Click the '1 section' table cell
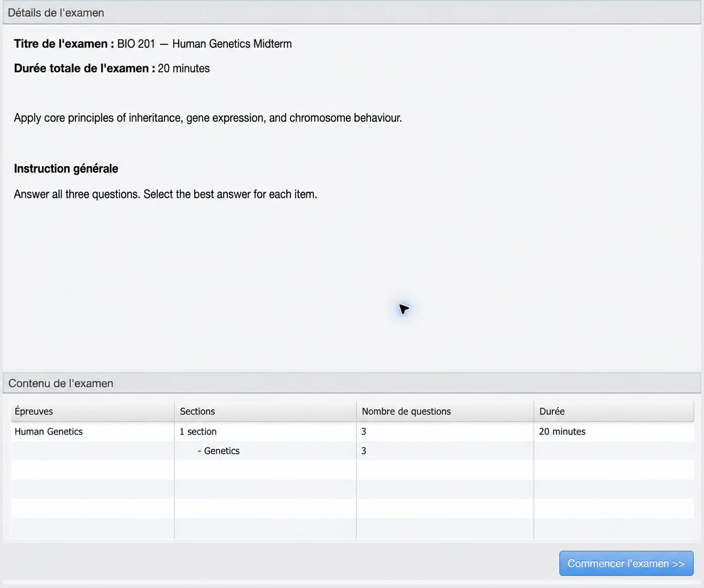Image resolution: width=704 pixels, height=588 pixels. pyautogui.click(x=265, y=432)
